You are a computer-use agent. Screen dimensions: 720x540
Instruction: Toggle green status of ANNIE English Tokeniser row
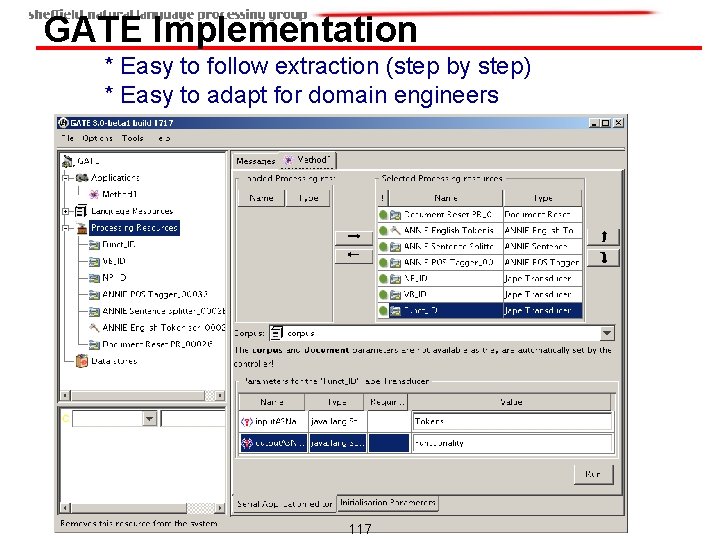pyautogui.click(x=383, y=231)
